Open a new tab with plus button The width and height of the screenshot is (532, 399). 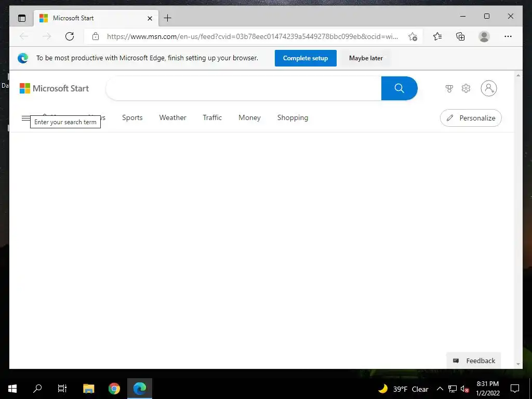[x=168, y=18]
